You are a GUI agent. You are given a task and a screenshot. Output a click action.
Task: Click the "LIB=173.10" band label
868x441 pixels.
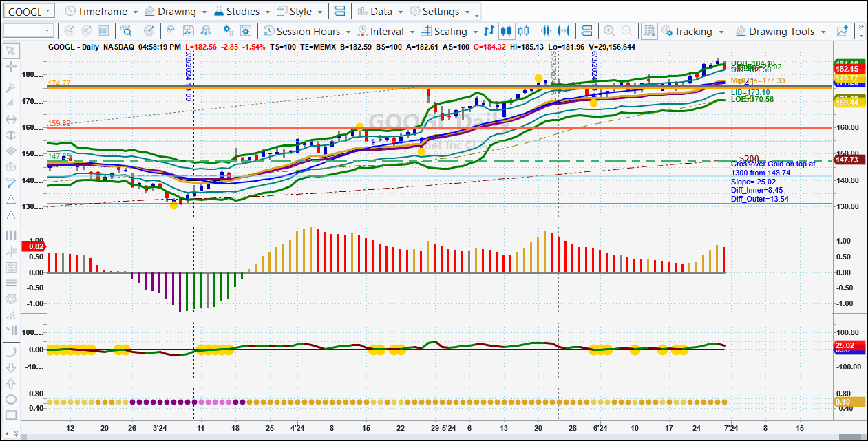(750, 92)
